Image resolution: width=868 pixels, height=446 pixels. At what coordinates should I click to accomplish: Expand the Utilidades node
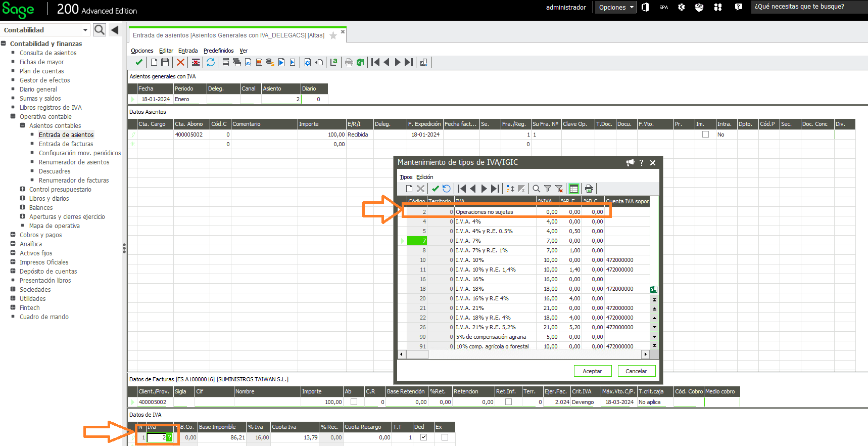click(x=13, y=298)
